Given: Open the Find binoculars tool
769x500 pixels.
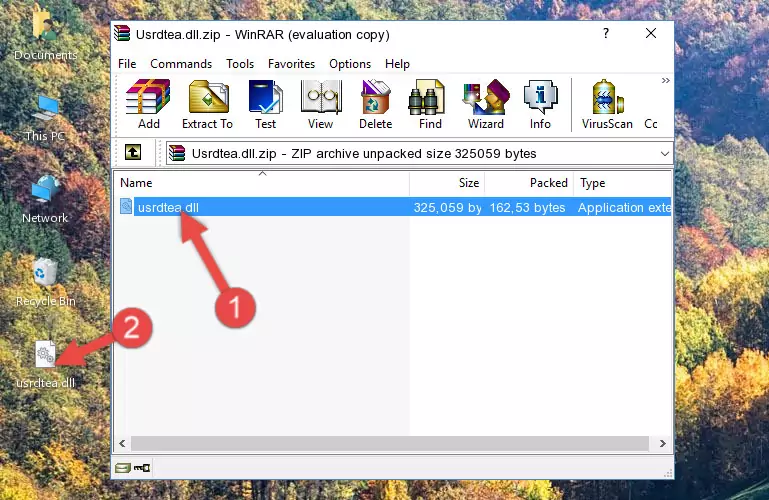Looking at the screenshot, I should click(430, 104).
